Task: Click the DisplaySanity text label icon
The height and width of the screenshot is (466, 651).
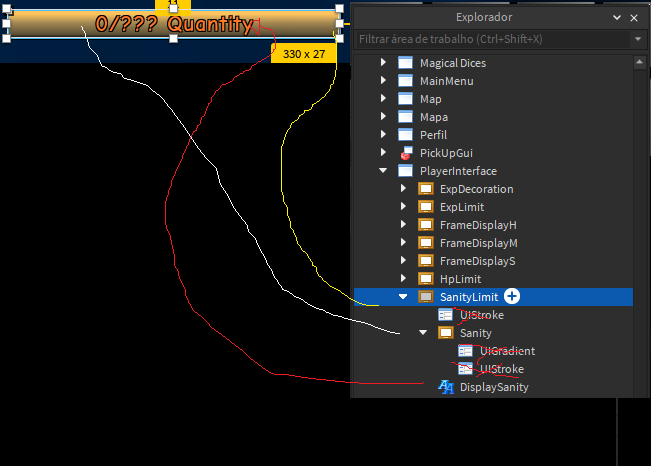Action: tap(446, 387)
